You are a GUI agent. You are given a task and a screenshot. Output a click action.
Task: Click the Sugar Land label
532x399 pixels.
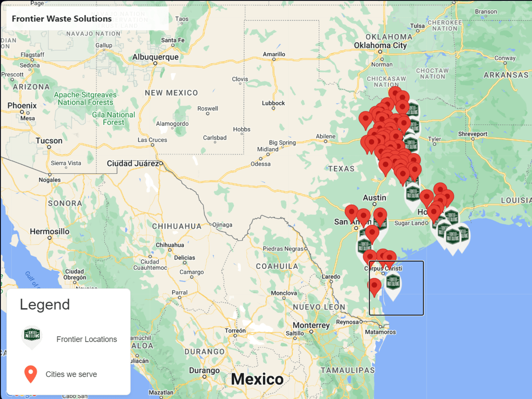(409, 223)
